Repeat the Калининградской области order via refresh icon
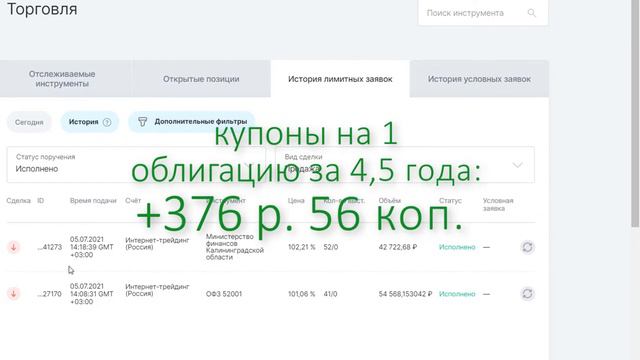The image size is (640, 360). pyautogui.click(x=527, y=247)
